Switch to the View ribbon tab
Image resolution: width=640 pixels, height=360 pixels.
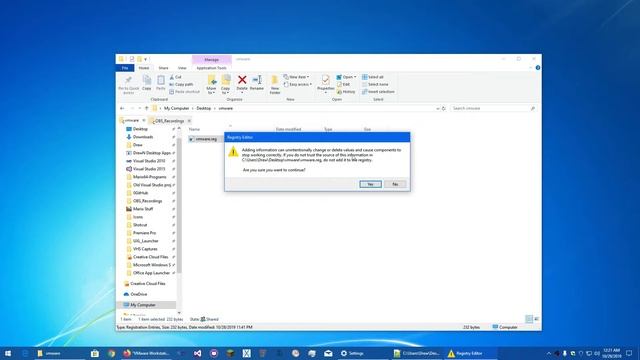182,68
